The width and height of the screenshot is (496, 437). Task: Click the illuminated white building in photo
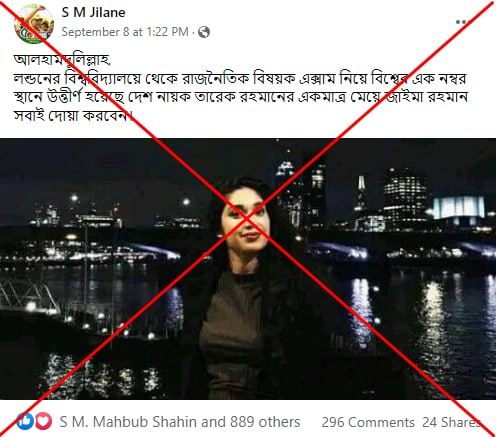click(x=459, y=207)
